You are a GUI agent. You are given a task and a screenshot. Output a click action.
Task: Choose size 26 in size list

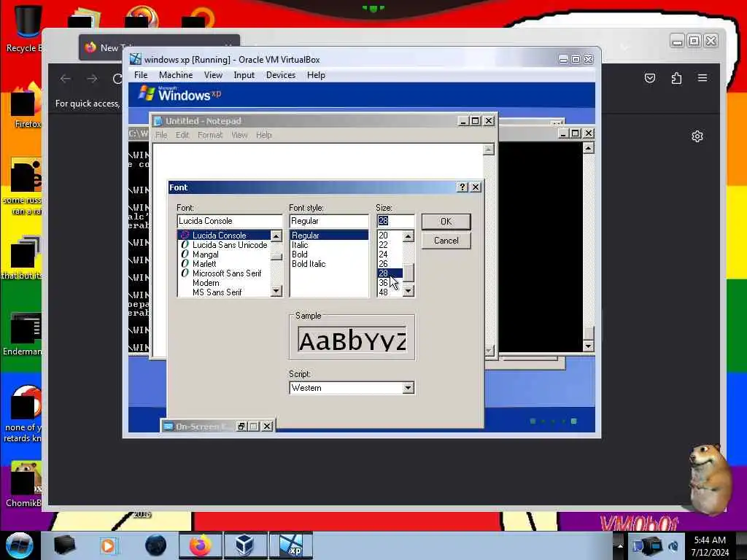(384, 264)
